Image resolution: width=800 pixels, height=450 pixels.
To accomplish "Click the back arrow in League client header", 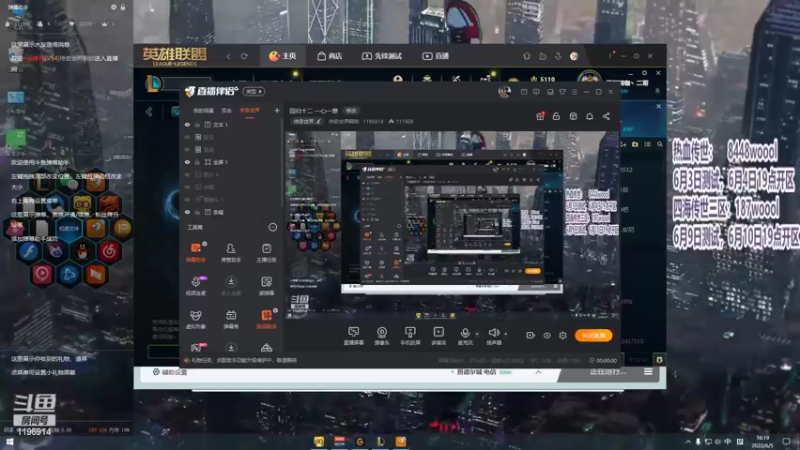I will point(228,56).
